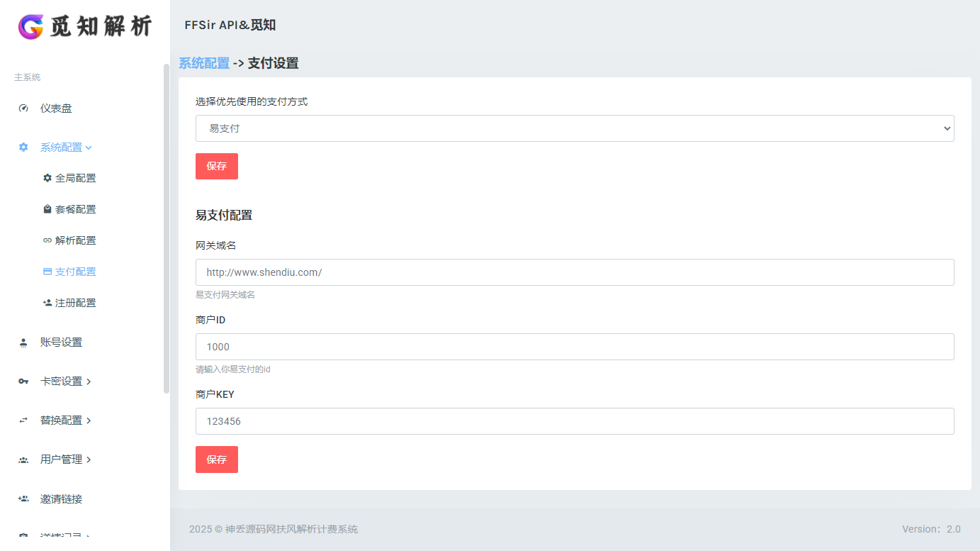
Task: Click the 系统配置 gear icon
Action: tap(23, 148)
